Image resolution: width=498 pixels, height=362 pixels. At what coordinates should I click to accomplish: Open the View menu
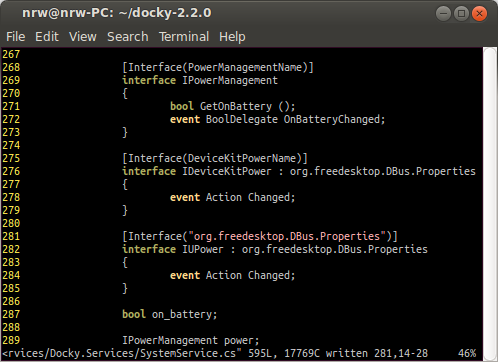tap(83, 37)
